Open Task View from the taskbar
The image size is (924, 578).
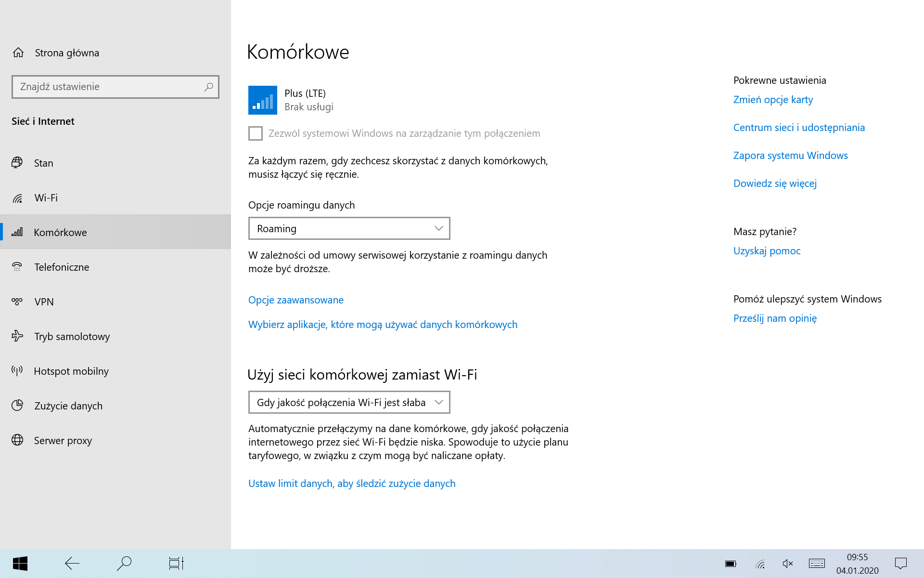176,563
